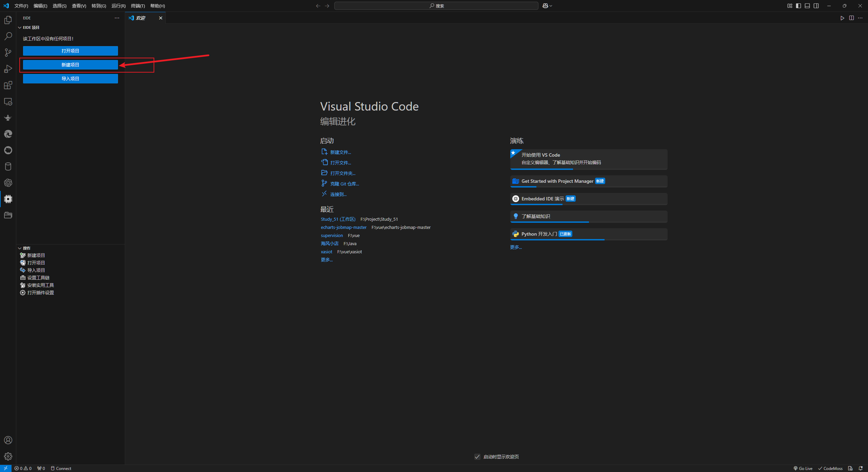Open the Manage gear icon
Image resolution: width=868 pixels, height=472 pixels.
8,456
